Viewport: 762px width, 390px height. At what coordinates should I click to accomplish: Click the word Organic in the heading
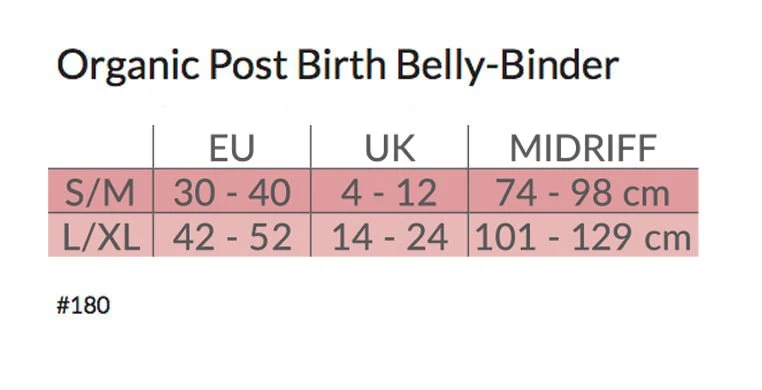[128, 67]
